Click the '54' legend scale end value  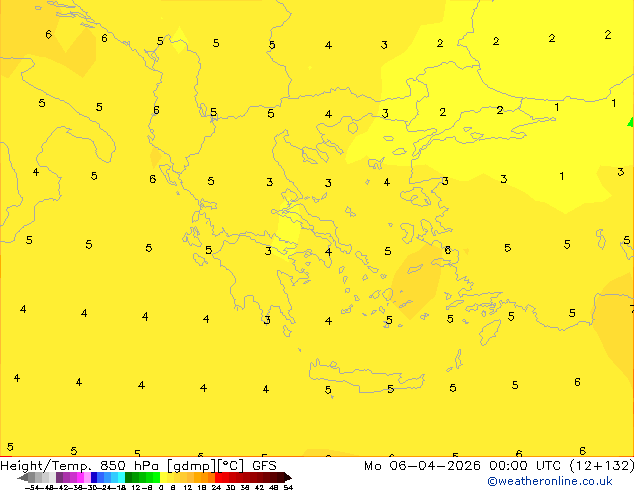(x=288, y=488)
